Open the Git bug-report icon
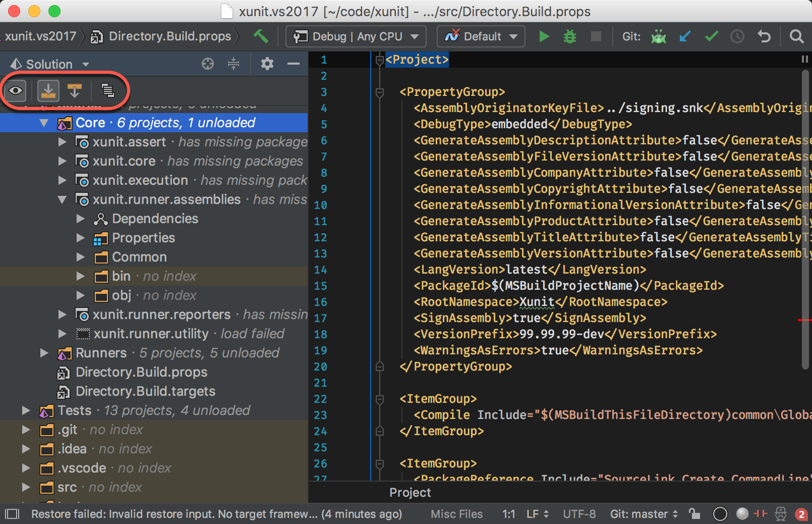The height and width of the screenshot is (524, 812). (659, 36)
